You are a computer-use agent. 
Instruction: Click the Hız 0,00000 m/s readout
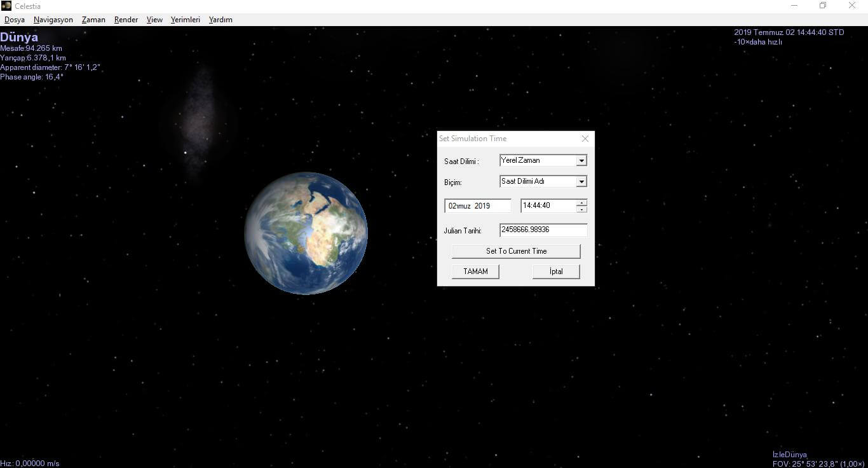pyautogui.click(x=30, y=464)
